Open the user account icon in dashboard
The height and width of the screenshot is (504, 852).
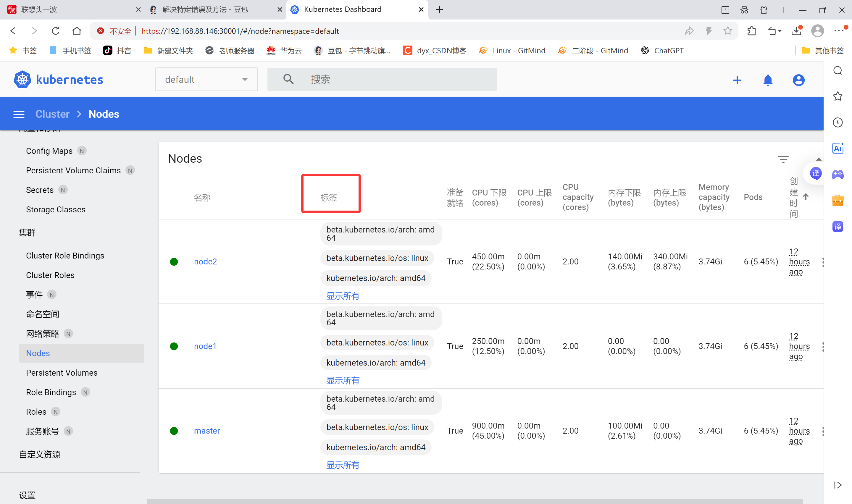pyautogui.click(x=798, y=80)
